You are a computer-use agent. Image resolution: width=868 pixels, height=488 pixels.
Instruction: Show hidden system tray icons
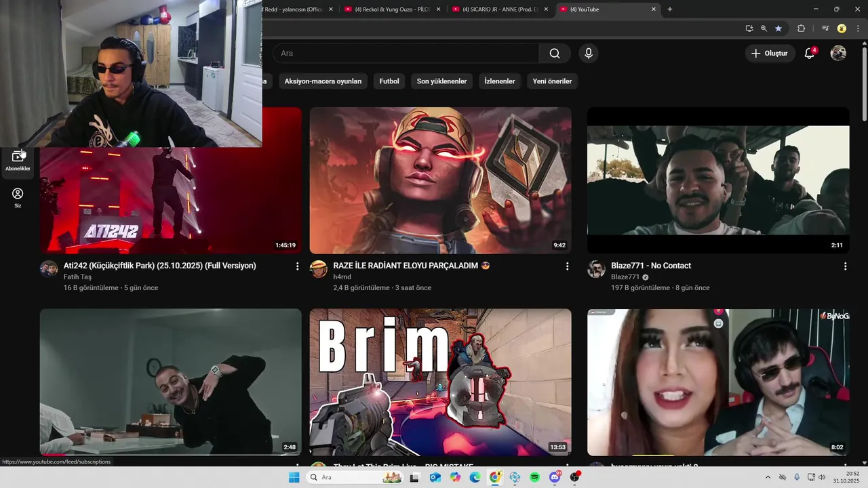[x=768, y=477]
